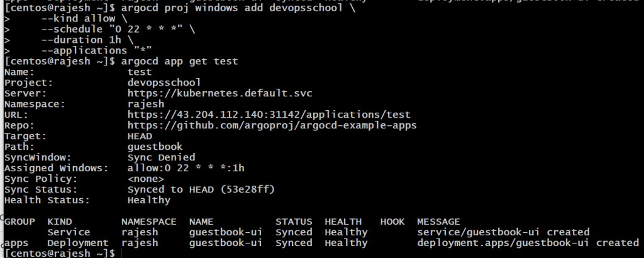The height and width of the screenshot is (258, 644).
Task: Click the HEALTH column header
Action: pos(343,222)
